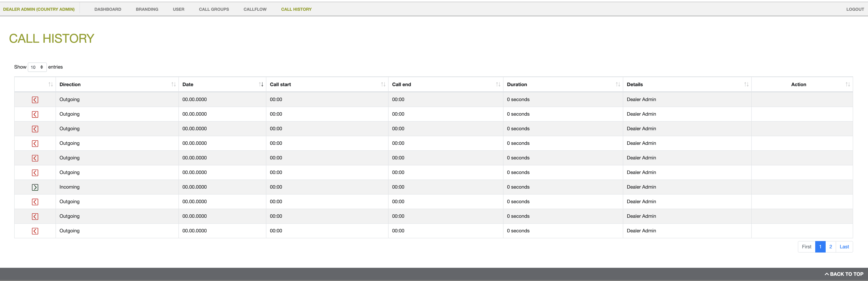
Task: Go to page 2 of results
Action: pyautogui.click(x=830, y=247)
